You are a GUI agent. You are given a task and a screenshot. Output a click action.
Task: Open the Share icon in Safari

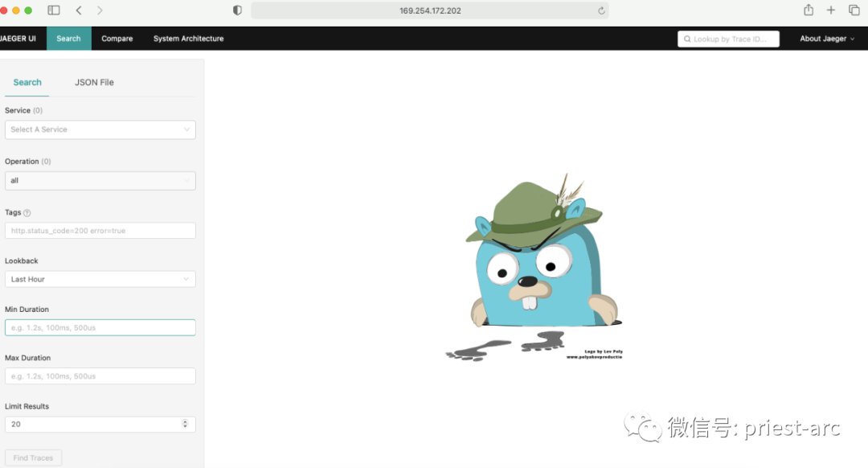[x=809, y=10]
